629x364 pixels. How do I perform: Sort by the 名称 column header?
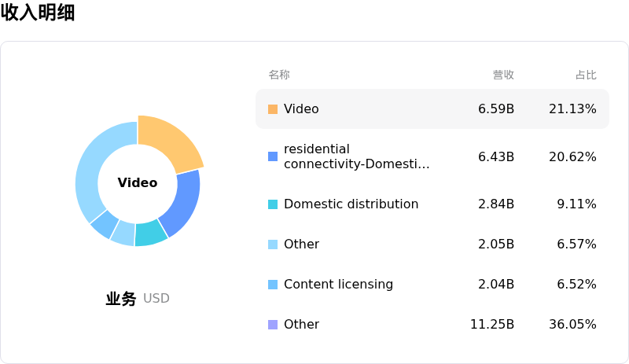click(279, 75)
